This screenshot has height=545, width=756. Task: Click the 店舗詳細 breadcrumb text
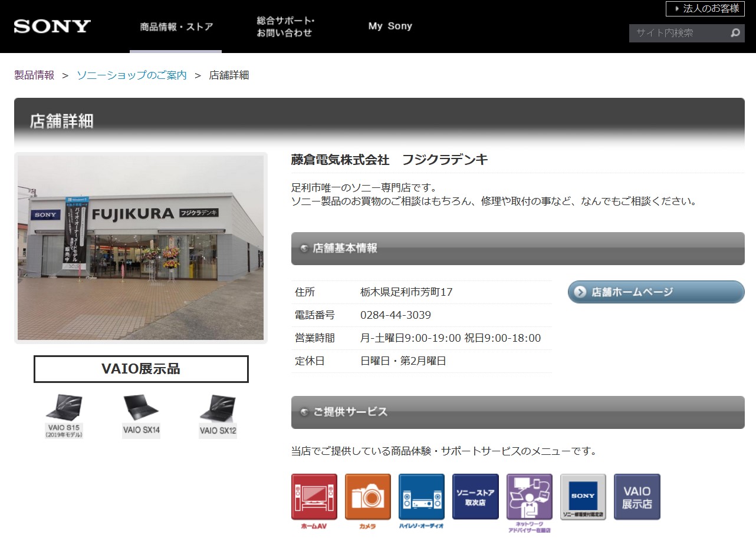[229, 75]
